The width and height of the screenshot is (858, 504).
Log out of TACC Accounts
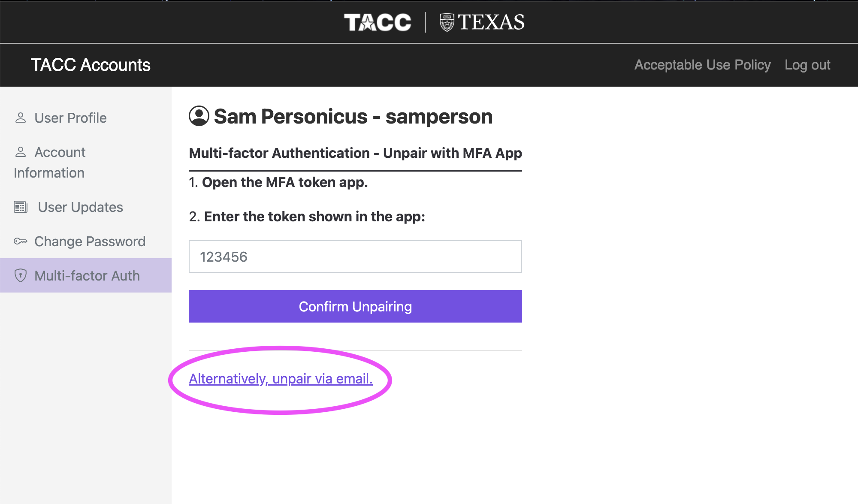coord(807,65)
